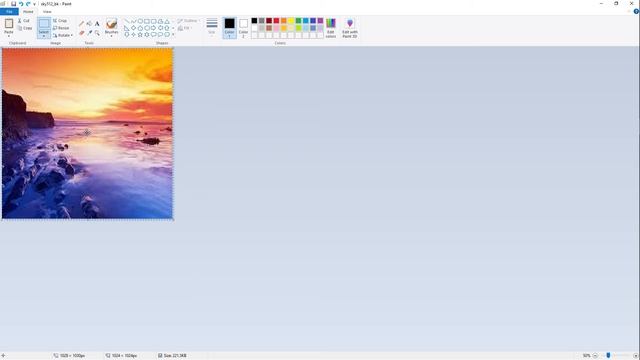
Task: Pick the Right triangle shape
Action: pos(127,28)
